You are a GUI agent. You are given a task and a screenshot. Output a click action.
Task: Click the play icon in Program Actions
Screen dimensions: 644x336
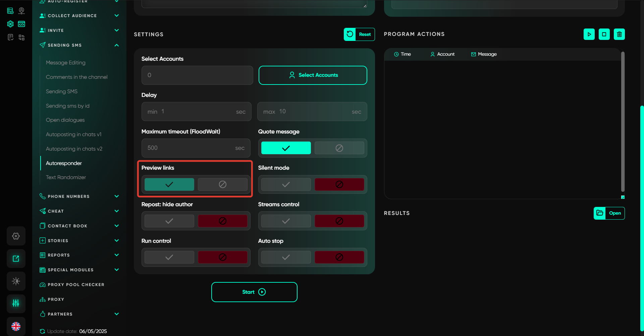pos(589,34)
